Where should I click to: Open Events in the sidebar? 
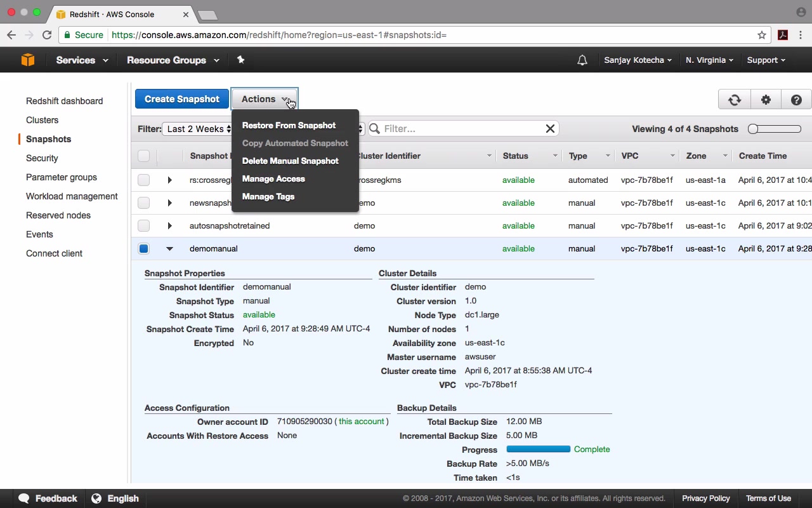pyautogui.click(x=39, y=234)
